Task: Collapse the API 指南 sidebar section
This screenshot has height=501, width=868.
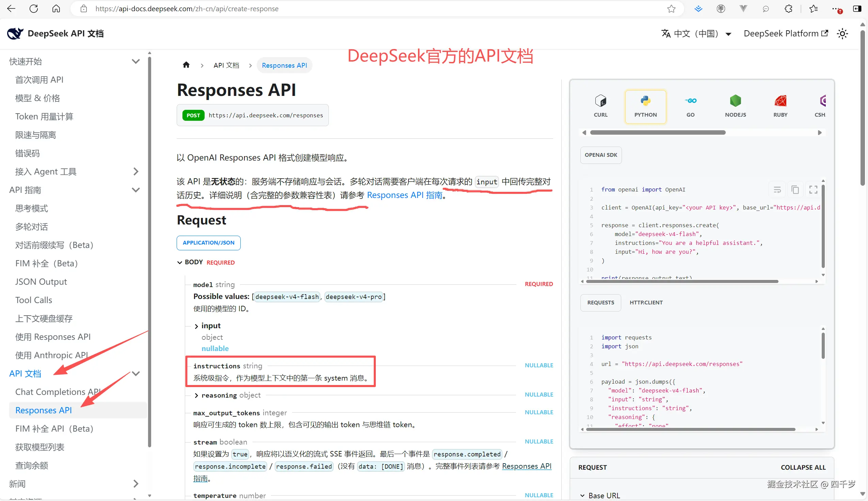Action: tap(136, 189)
